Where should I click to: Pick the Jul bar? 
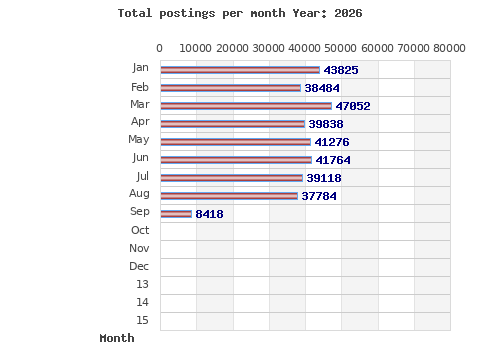pyautogui.click(x=231, y=178)
